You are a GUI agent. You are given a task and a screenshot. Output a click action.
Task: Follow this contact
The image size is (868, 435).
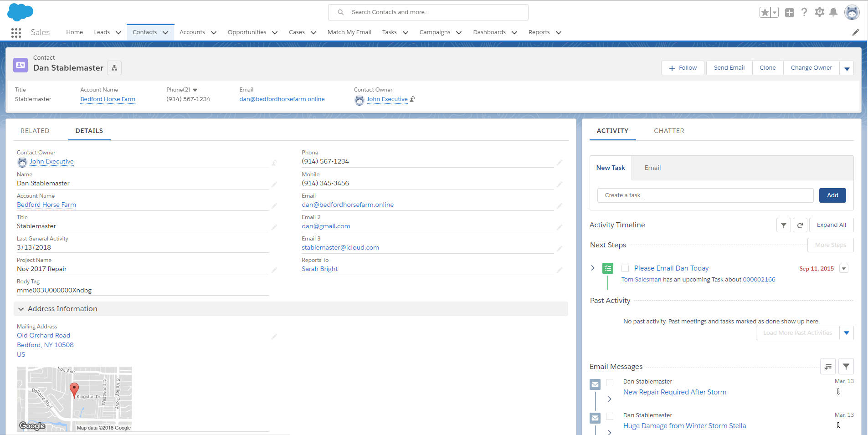[x=682, y=67]
